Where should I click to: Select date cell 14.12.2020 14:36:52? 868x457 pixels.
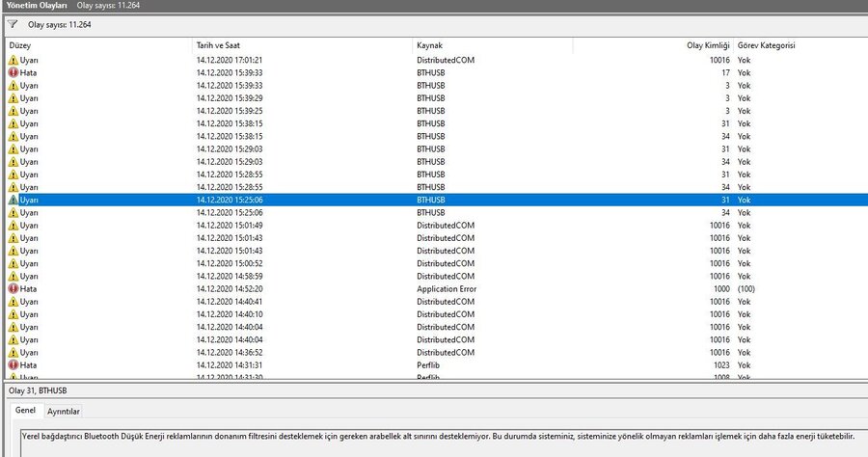(230, 353)
